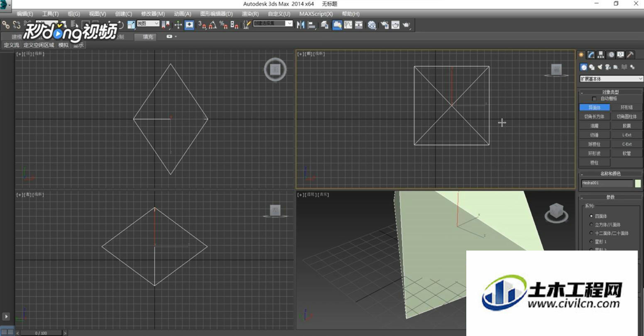Open the object color swatch
Viewport: 644px width, 336px height.
click(x=638, y=183)
